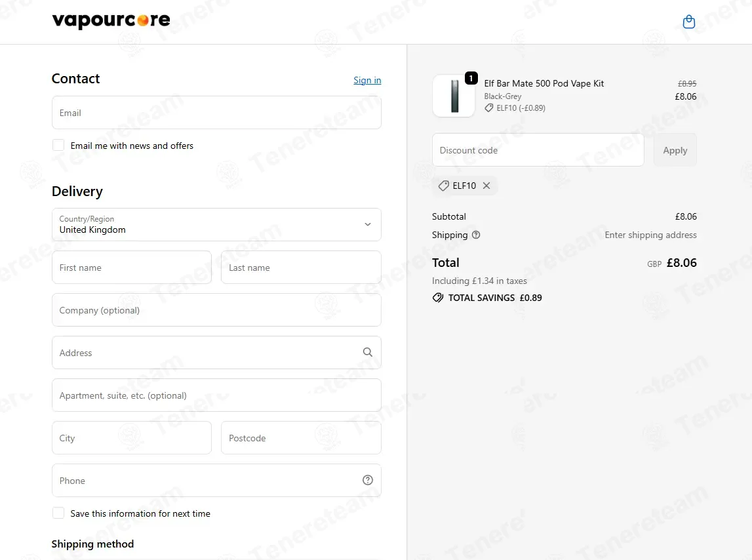Click the total savings tag icon
The width and height of the screenshot is (752, 560).
point(438,298)
